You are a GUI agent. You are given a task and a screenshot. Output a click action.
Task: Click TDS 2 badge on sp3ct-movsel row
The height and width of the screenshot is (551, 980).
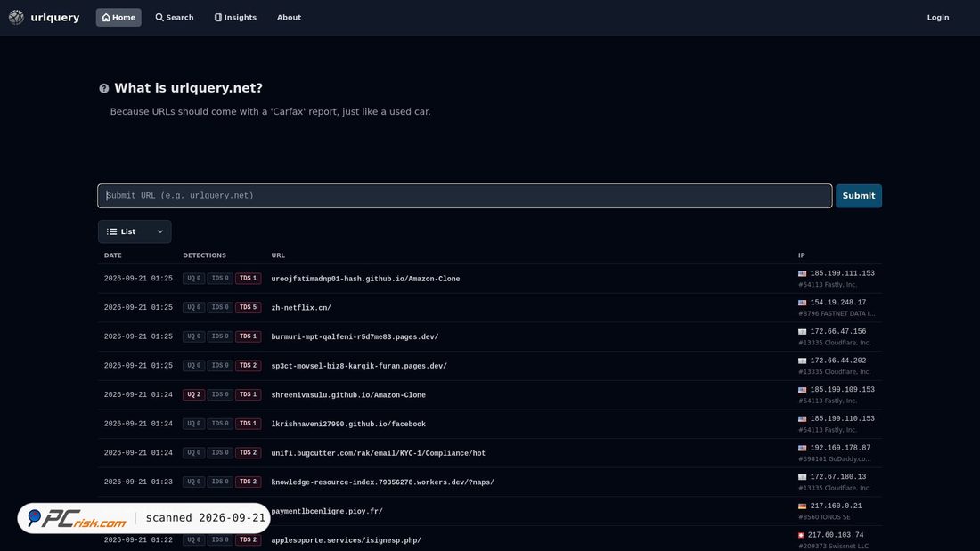(x=249, y=366)
